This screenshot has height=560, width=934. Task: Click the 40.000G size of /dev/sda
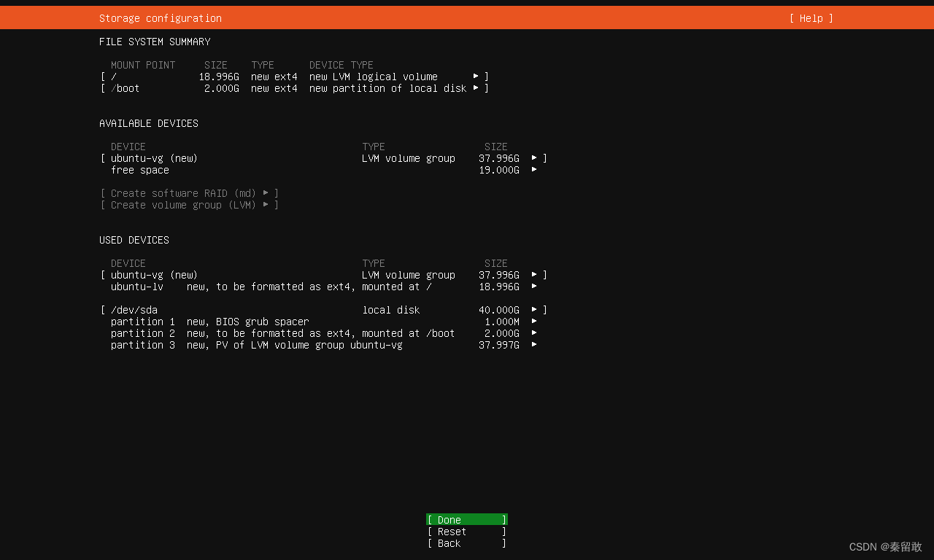point(499,310)
